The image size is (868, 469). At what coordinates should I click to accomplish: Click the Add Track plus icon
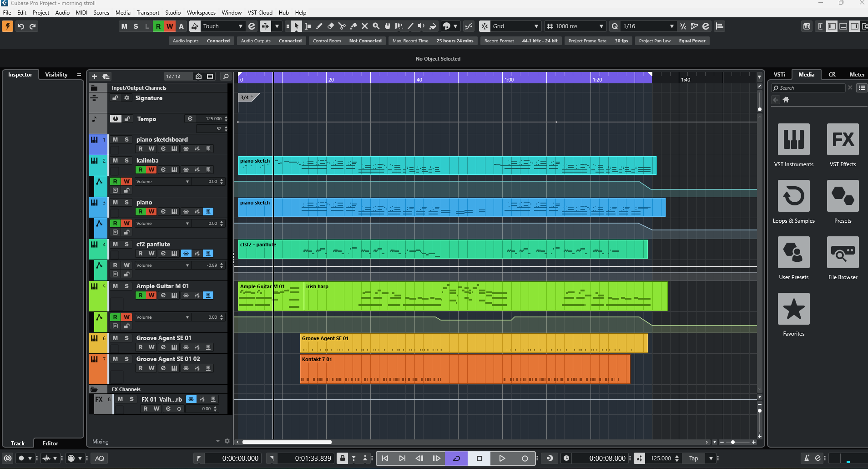(94, 76)
